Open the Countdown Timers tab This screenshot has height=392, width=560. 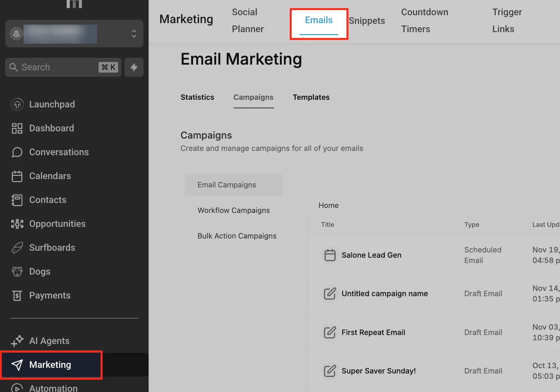click(x=425, y=21)
